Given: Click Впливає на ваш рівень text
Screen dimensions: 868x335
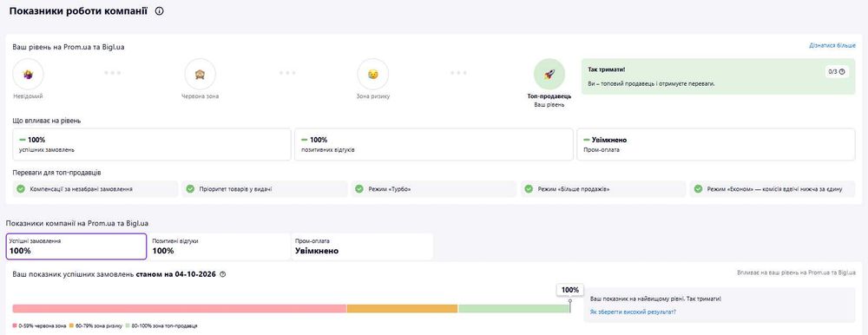Looking at the screenshot, I should coord(797,273).
